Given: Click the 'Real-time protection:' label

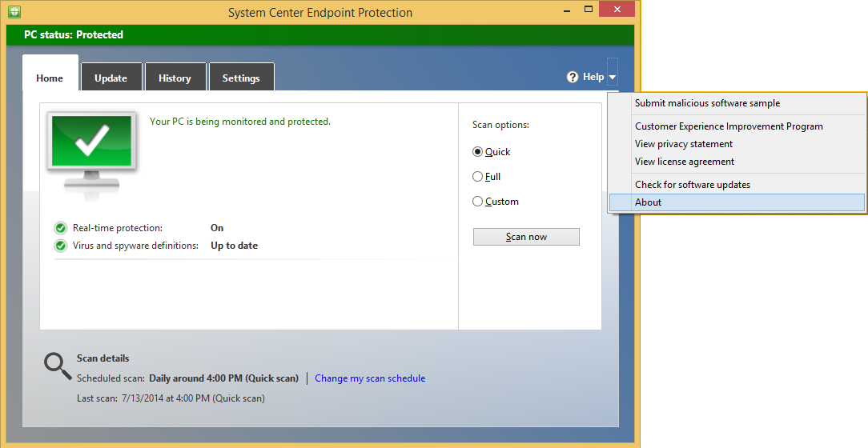Looking at the screenshot, I should point(118,228).
